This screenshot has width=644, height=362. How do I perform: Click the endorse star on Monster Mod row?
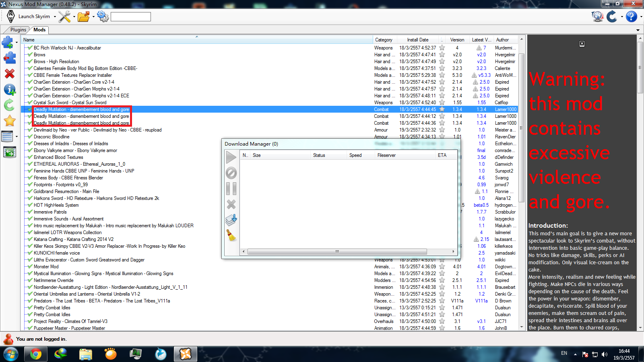pyautogui.click(x=442, y=267)
